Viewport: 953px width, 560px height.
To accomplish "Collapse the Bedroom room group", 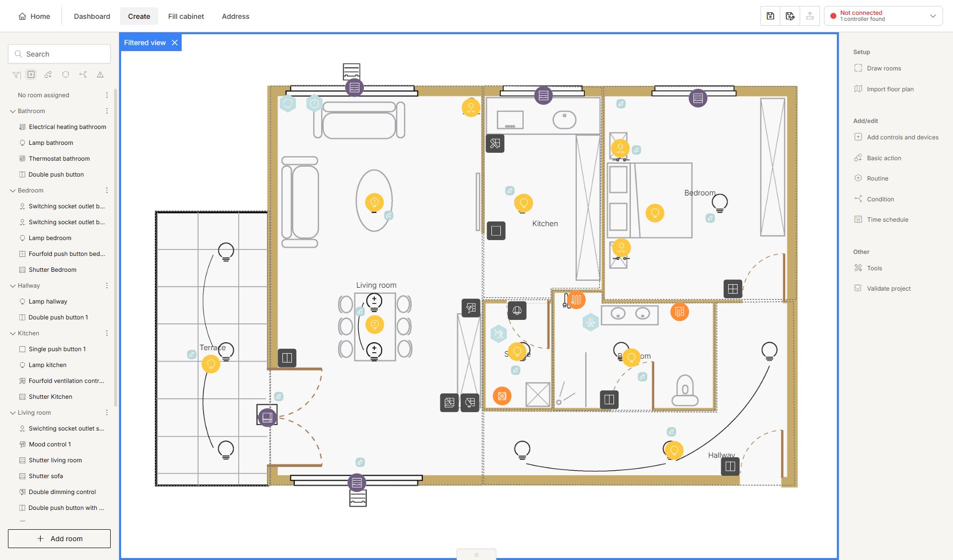I will 13,190.
